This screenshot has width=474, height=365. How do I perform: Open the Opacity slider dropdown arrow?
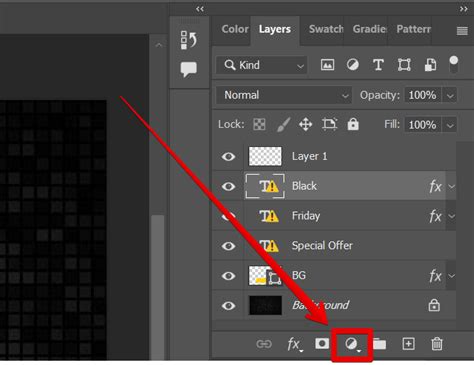pos(450,96)
